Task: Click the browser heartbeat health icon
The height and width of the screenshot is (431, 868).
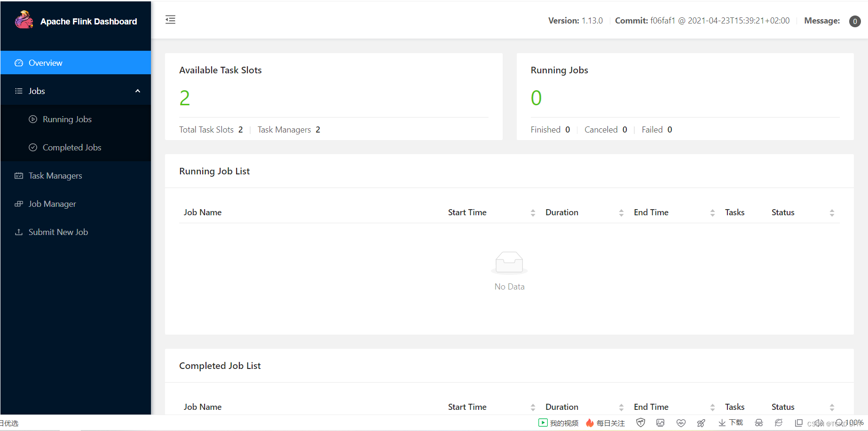Action: (681, 423)
